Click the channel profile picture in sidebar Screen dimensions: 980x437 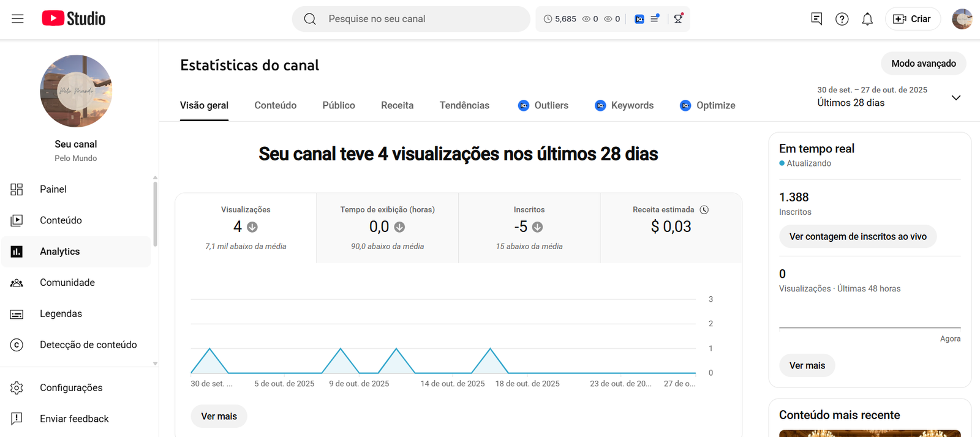76,91
